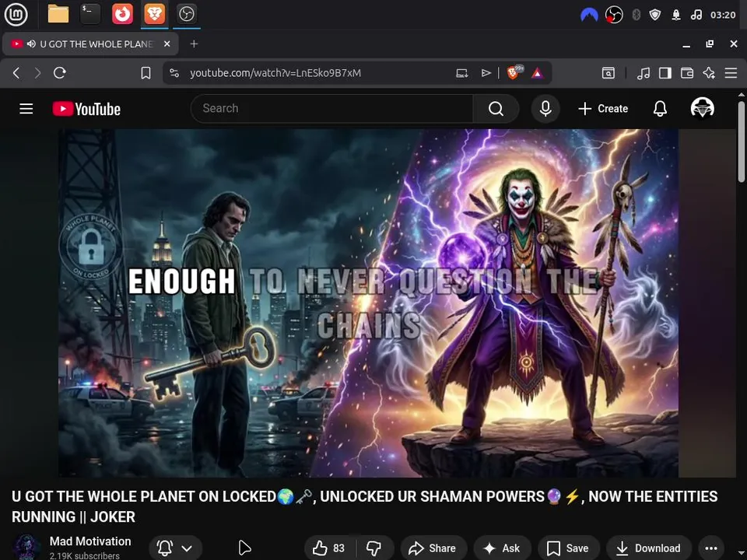
Task: Open the Mad Motivation channel link
Action: tap(90, 541)
